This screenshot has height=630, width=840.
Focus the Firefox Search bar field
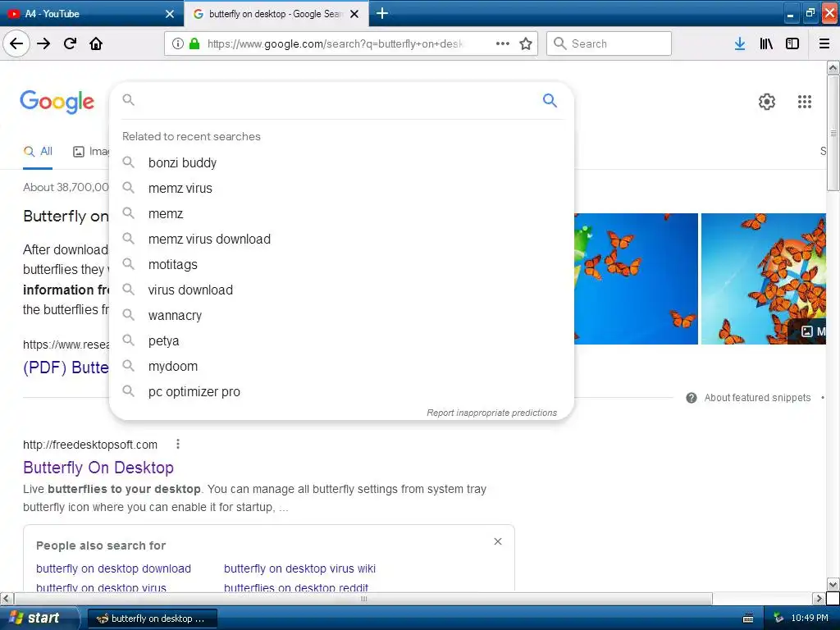pos(609,43)
